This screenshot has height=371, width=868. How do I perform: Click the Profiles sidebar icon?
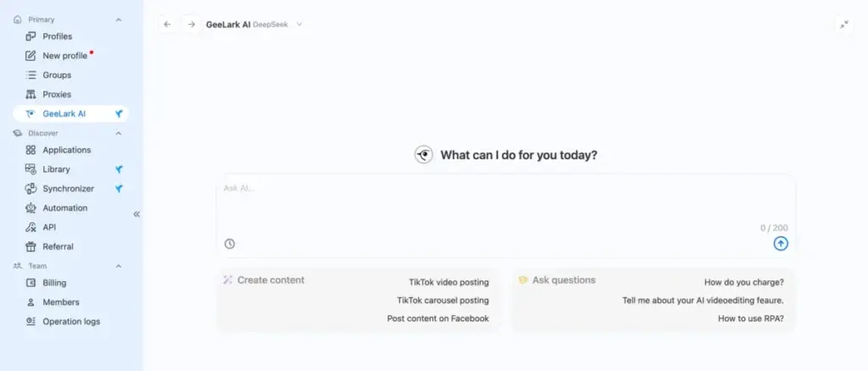click(31, 36)
